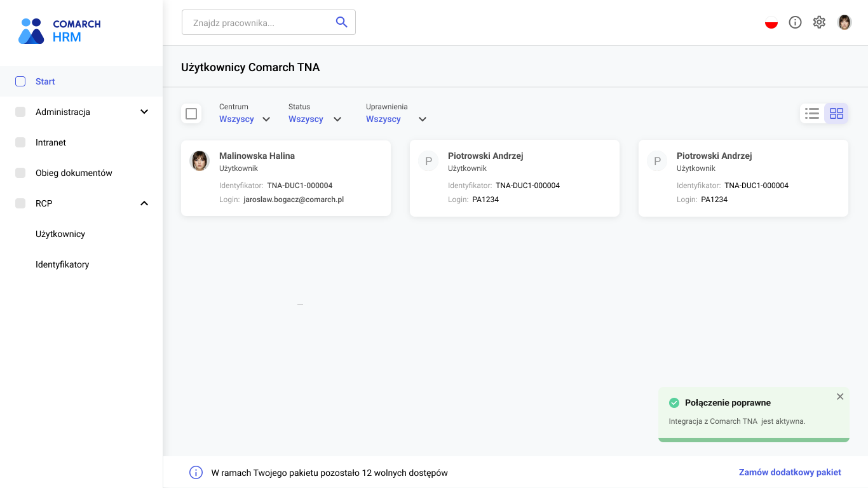Collapse the RCP menu chevron
The height and width of the screenshot is (488, 868).
click(x=144, y=203)
